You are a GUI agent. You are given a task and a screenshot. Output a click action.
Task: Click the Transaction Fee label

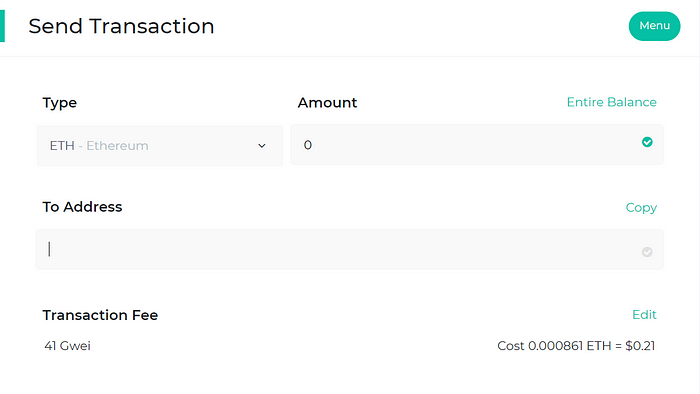[100, 315]
